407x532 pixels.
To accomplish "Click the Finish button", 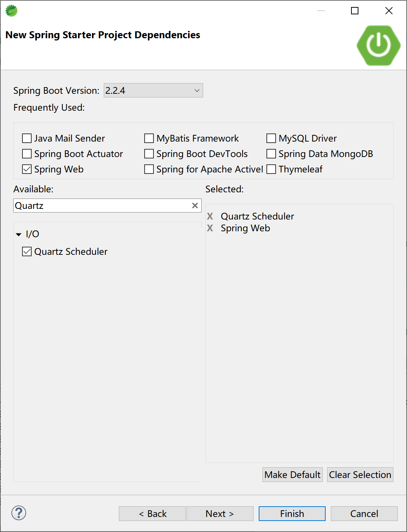I will (292, 514).
